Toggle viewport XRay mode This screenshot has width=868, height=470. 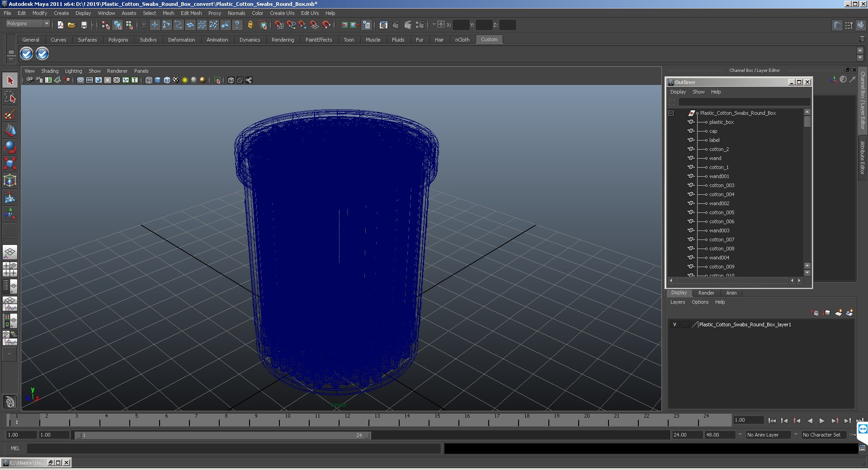pos(231,80)
